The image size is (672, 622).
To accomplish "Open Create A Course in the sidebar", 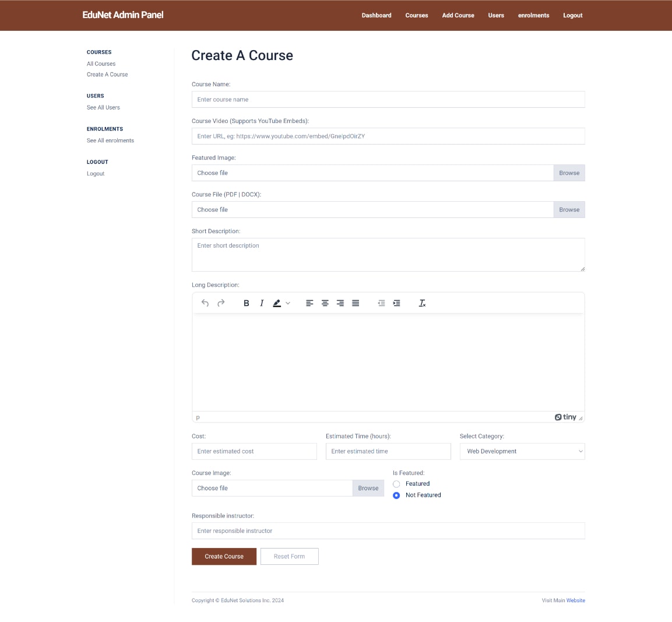I will (107, 75).
